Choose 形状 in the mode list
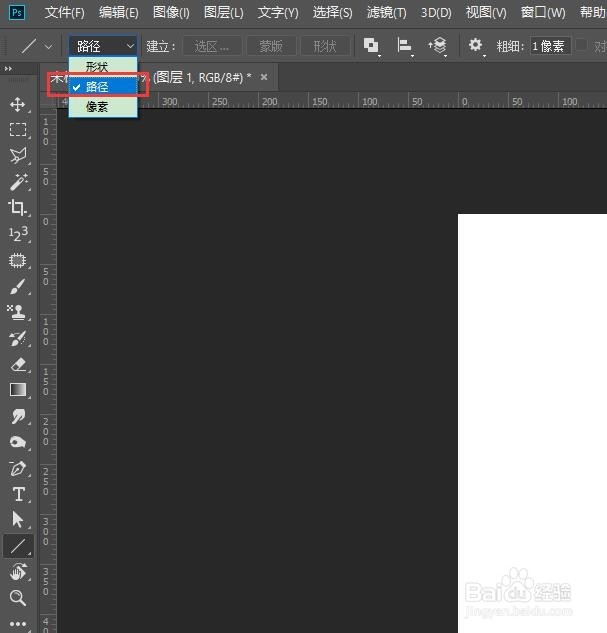Image resolution: width=607 pixels, height=633 pixels. (103, 67)
